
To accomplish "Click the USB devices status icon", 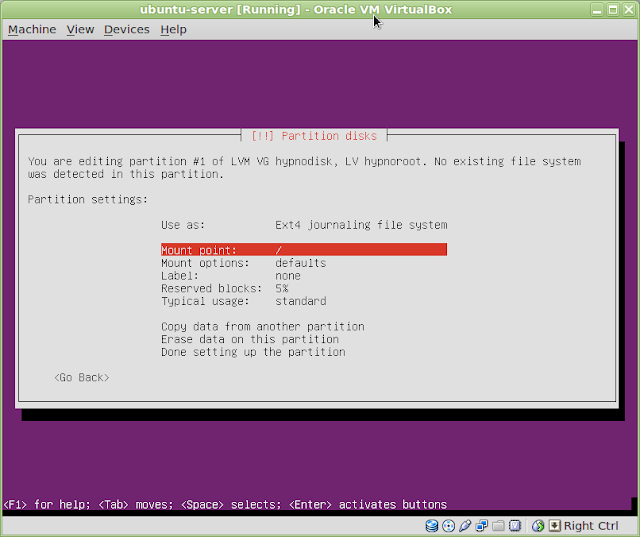I will (x=465, y=526).
